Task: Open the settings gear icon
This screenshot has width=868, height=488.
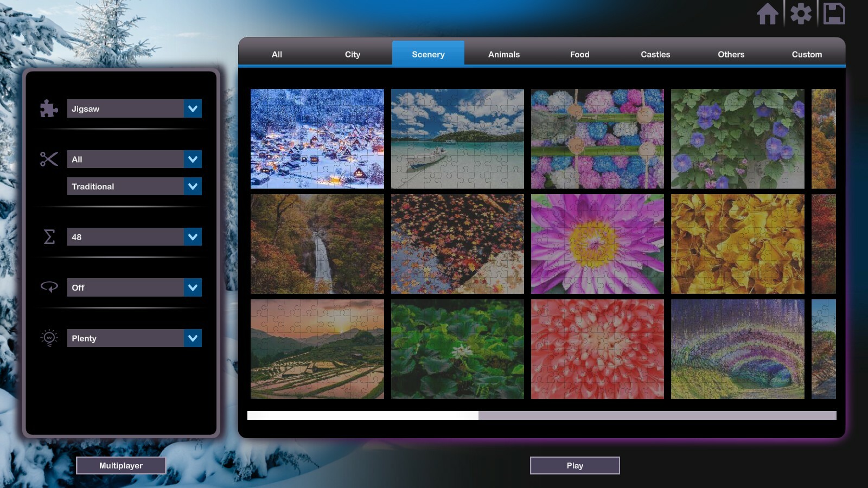Action: coord(802,15)
